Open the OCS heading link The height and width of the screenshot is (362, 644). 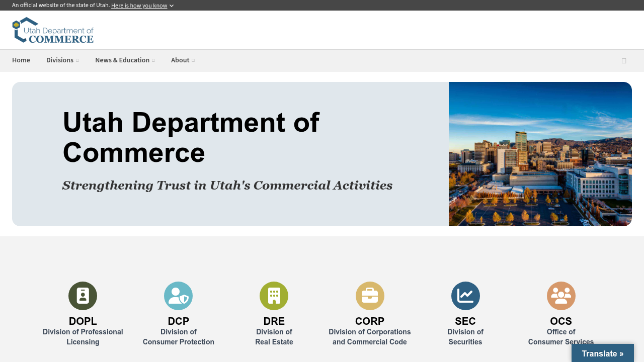point(561,321)
